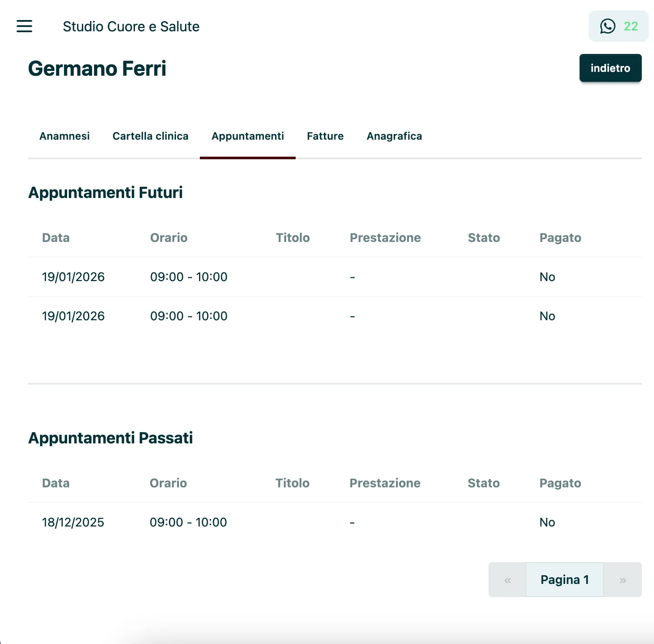Open the hamburger navigation menu

[24, 26]
